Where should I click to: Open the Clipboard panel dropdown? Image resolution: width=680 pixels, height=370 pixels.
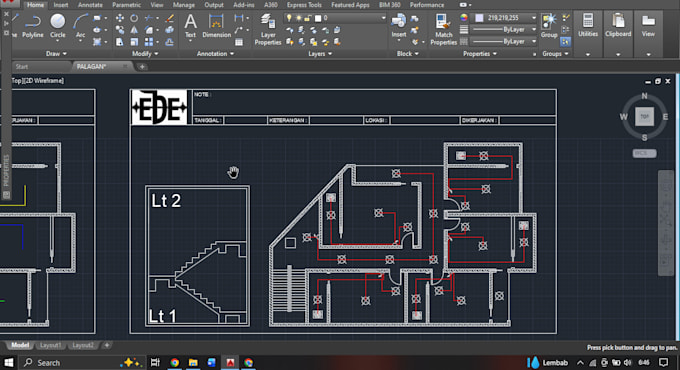[618, 55]
